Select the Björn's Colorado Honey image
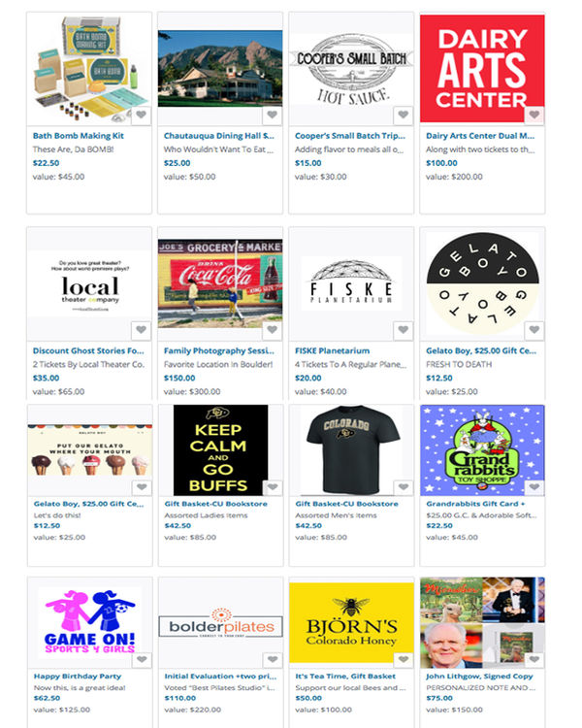The width and height of the screenshot is (582, 728). point(351,622)
